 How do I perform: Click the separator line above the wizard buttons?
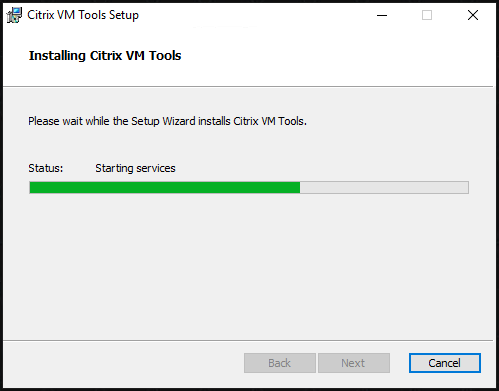[248, 341]
